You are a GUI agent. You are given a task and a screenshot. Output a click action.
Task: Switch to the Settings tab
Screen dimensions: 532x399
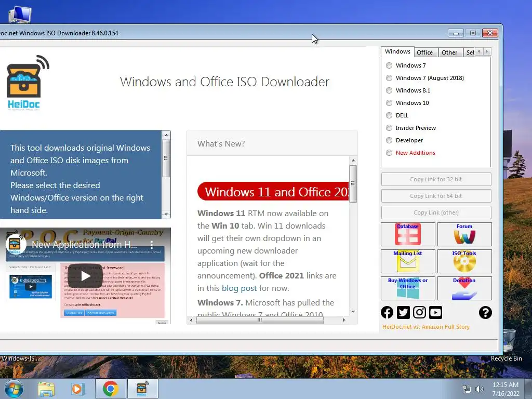[470, 52]
